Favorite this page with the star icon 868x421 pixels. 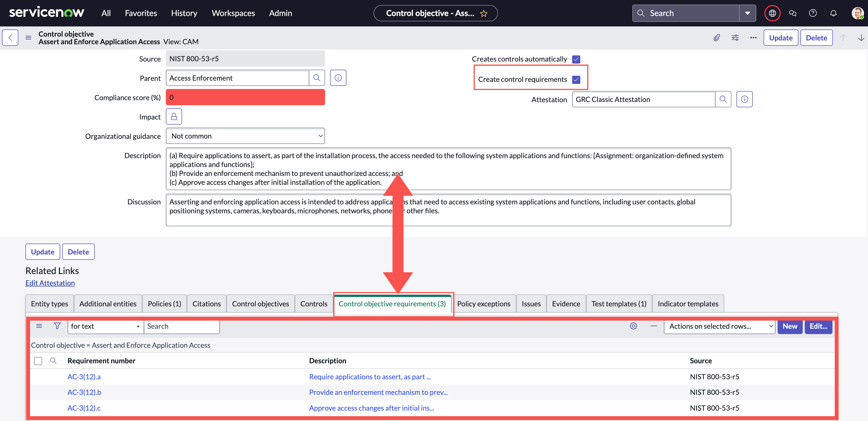(x=484, y=13)
